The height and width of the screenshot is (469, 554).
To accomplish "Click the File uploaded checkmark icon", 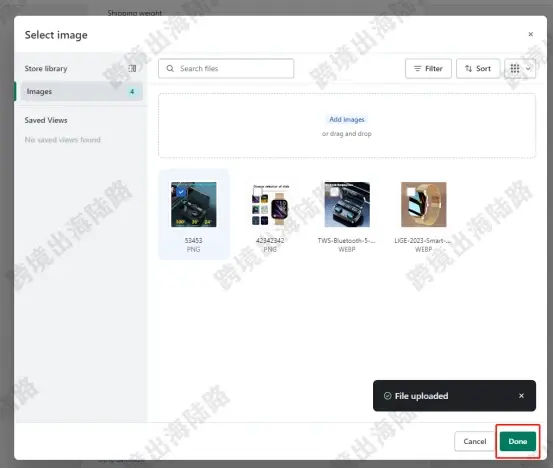I will [387, 396].
